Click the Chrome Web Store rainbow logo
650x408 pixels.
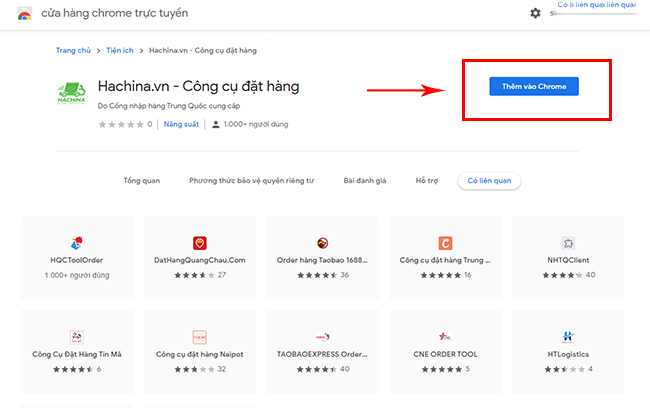(x=24, y=14)
